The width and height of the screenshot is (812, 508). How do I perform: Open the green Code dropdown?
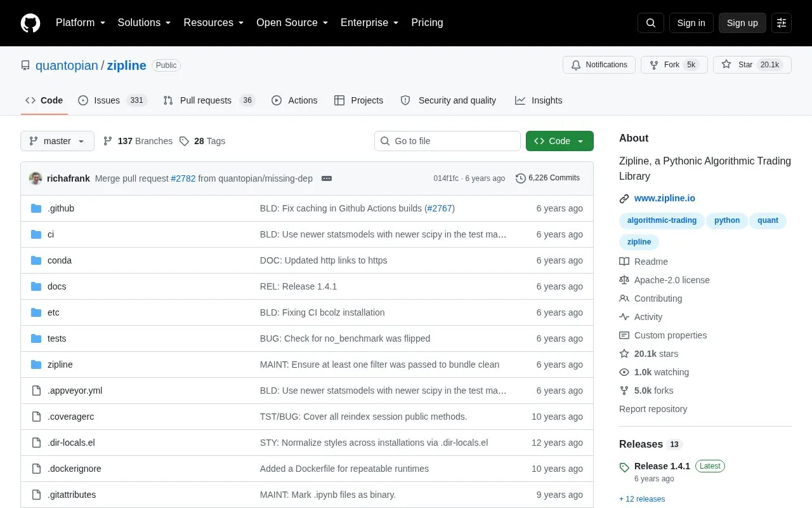click(560, 141)
